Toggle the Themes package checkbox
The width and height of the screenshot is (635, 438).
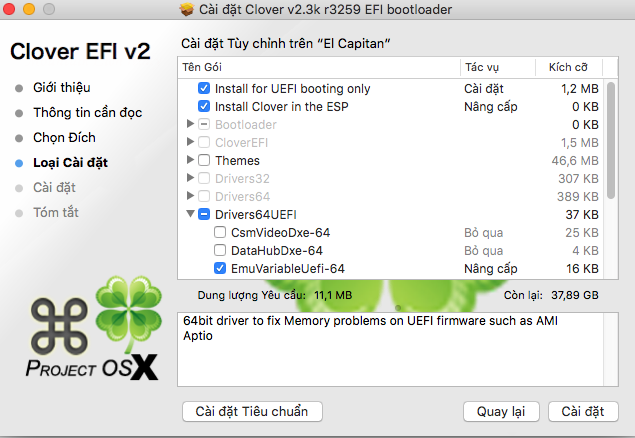(x=204, y=160)
